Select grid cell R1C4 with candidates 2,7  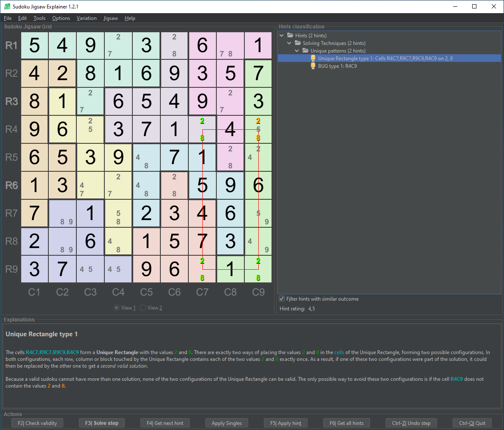click(118, 45)
